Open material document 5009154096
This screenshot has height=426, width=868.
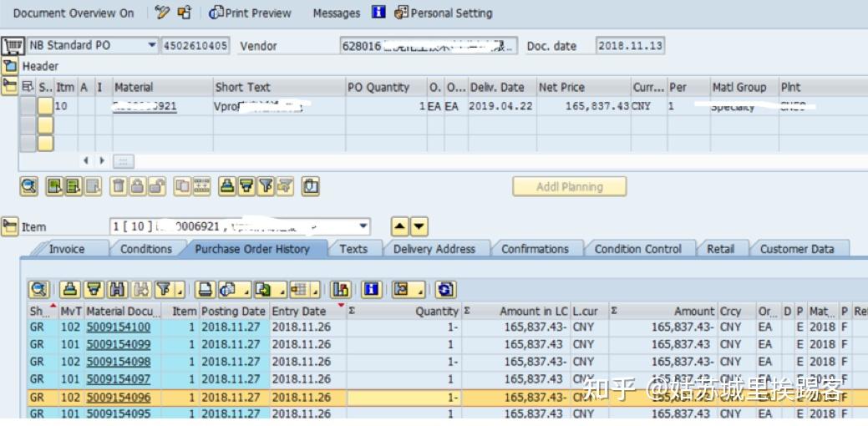pos(119,398)
